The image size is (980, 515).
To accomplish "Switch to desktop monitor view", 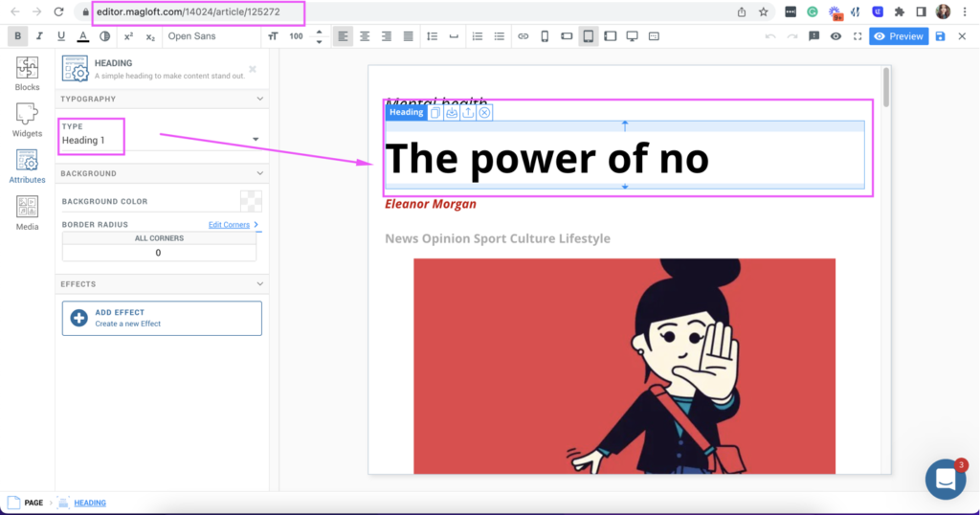I will [x=632, y=36].
